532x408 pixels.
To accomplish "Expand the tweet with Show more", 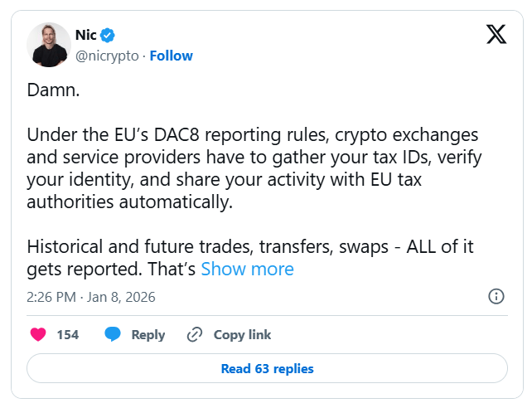I will (x=247, y=269).
